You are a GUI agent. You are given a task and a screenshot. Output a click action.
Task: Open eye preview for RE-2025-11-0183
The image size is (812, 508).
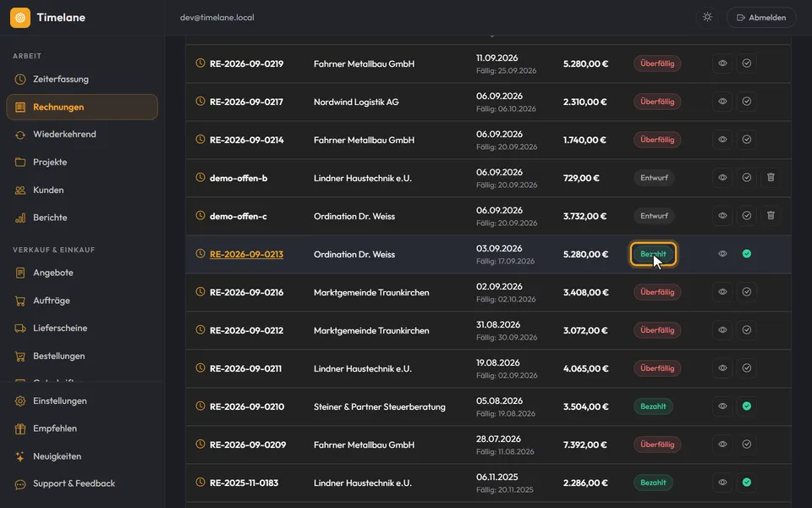pyautogui.click(x=722, y=482)
